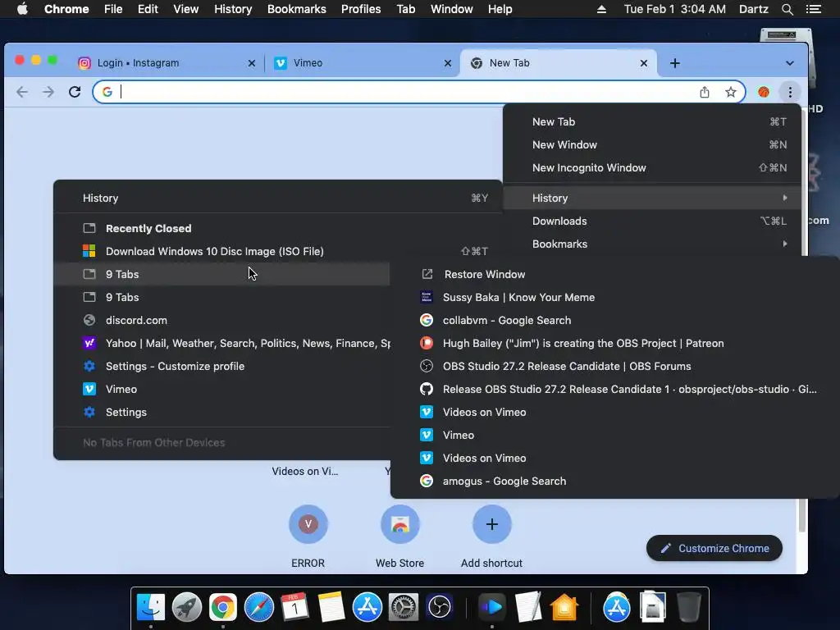Launch OBS Studio from the Dock
This screenshot has height=630, width=840.
pyautogui.click(x=440, y=607)
